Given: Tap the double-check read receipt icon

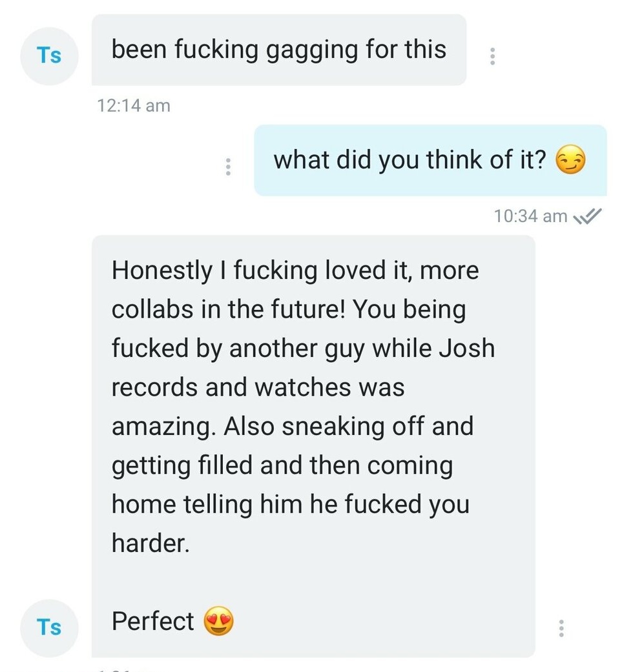Looking at the screenshot, I should point(587,216).
